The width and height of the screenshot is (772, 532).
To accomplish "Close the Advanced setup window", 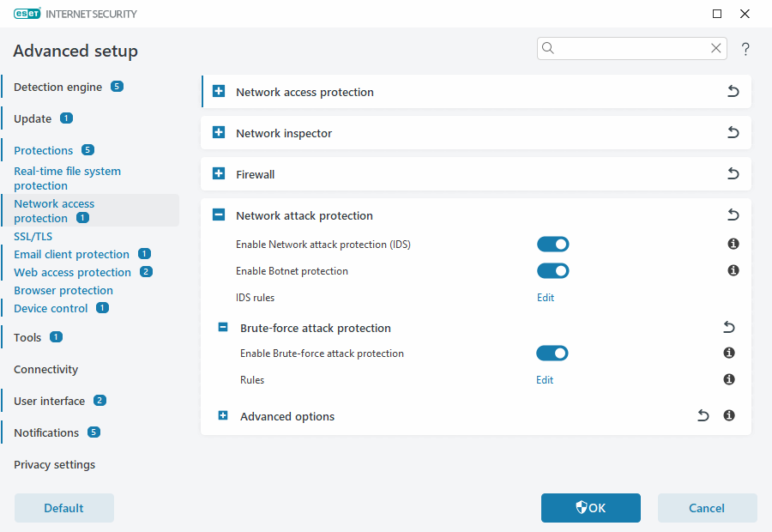I will pyautogui.click(x=745, y=14).
